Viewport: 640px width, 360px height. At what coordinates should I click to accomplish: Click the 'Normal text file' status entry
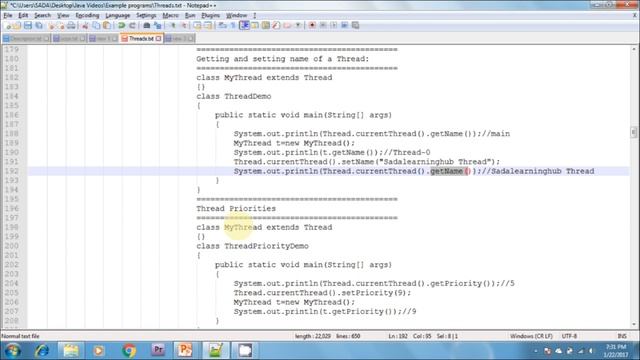[20, 336]
